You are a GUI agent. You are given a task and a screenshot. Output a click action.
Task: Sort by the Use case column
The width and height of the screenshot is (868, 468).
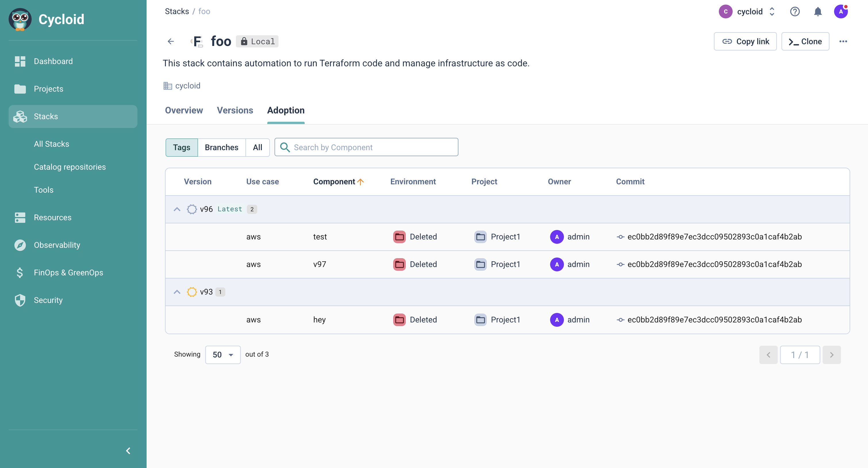pos(262,181)
